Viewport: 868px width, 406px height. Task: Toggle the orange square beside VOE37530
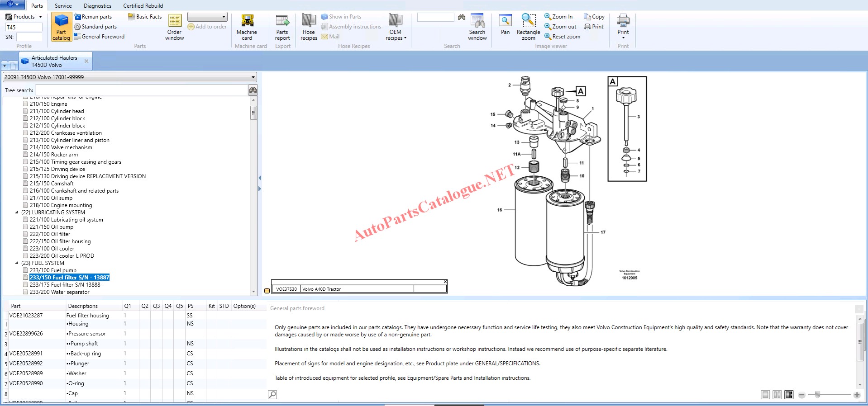[267, 290]
